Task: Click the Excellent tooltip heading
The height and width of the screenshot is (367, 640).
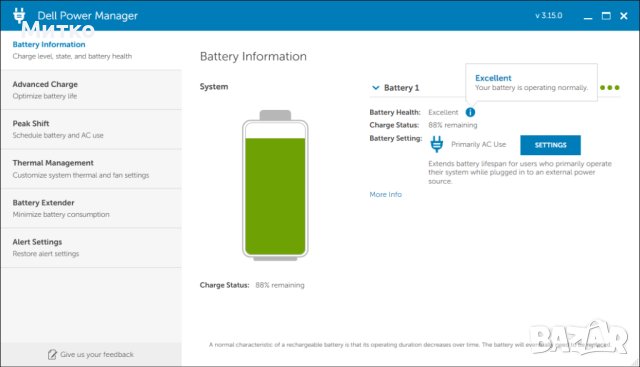Action: [493, 78]
